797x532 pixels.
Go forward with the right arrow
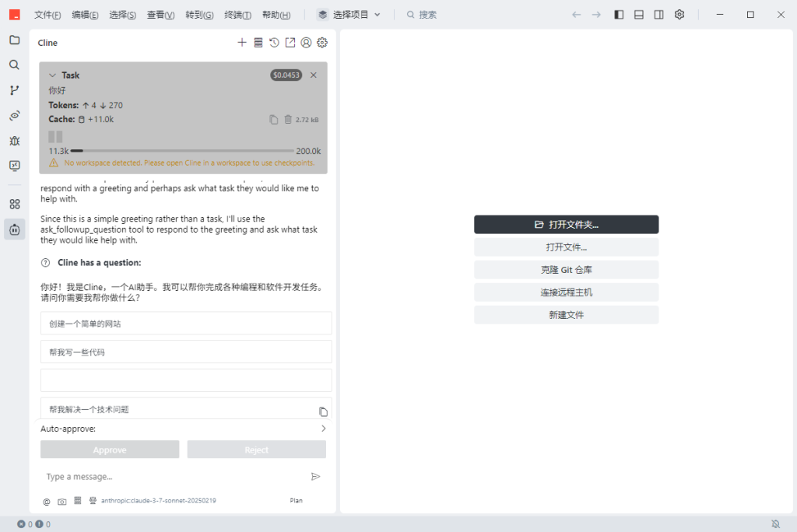coord(597,15)
